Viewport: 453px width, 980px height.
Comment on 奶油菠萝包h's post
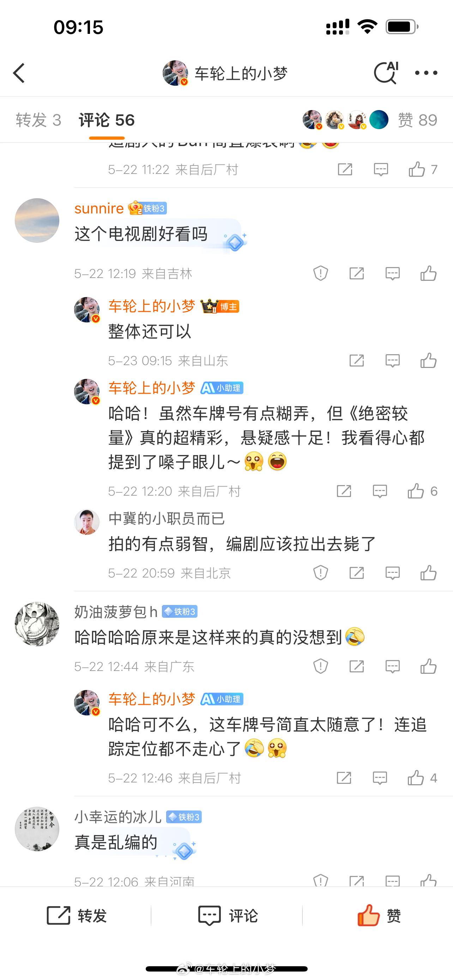pos(393,666)
